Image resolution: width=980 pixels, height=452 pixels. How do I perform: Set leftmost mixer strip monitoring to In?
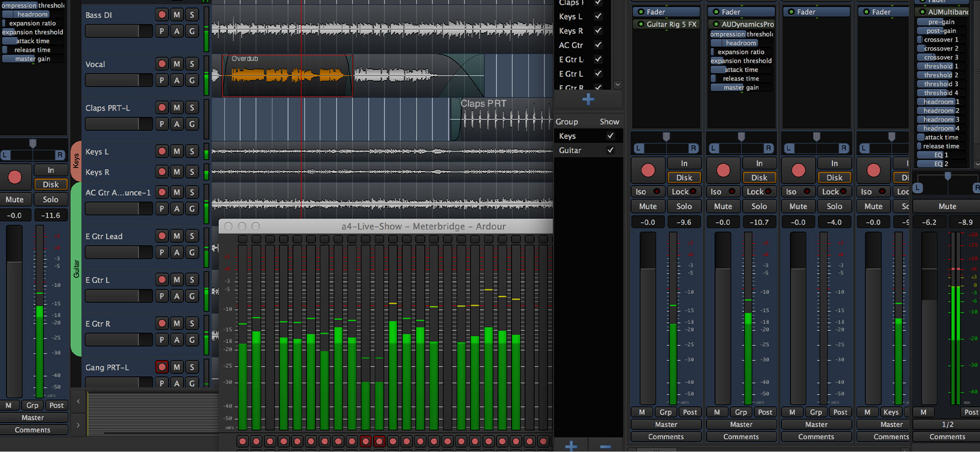coord(51,170)
